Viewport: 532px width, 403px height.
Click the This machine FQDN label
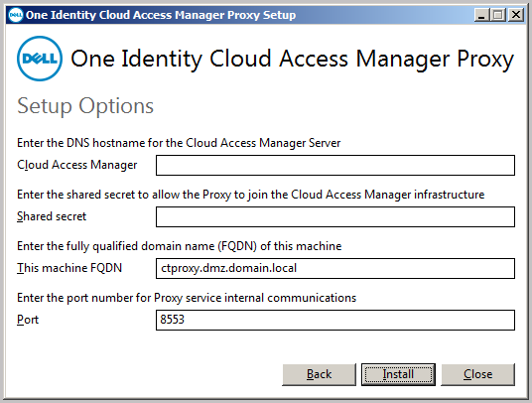pyautogui.click(x=69, y=268)
